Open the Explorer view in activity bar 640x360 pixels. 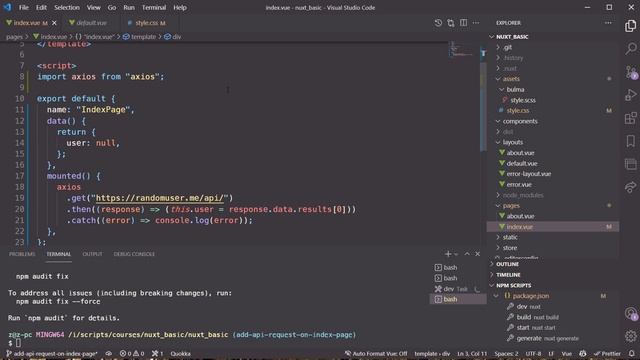coord(631,26)
